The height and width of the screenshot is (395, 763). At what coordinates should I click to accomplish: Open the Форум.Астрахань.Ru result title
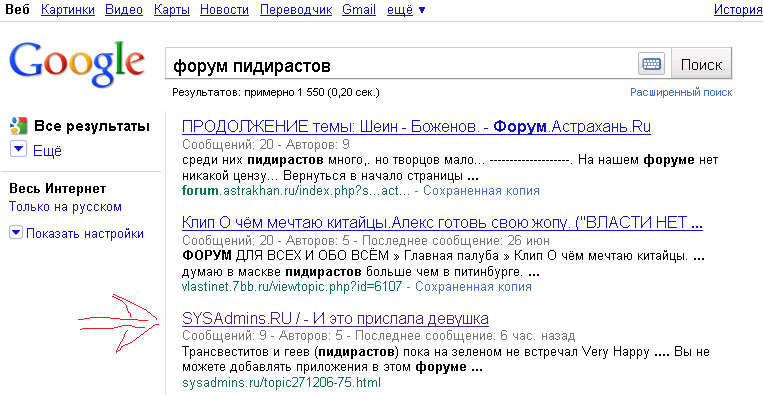point(417,127)
